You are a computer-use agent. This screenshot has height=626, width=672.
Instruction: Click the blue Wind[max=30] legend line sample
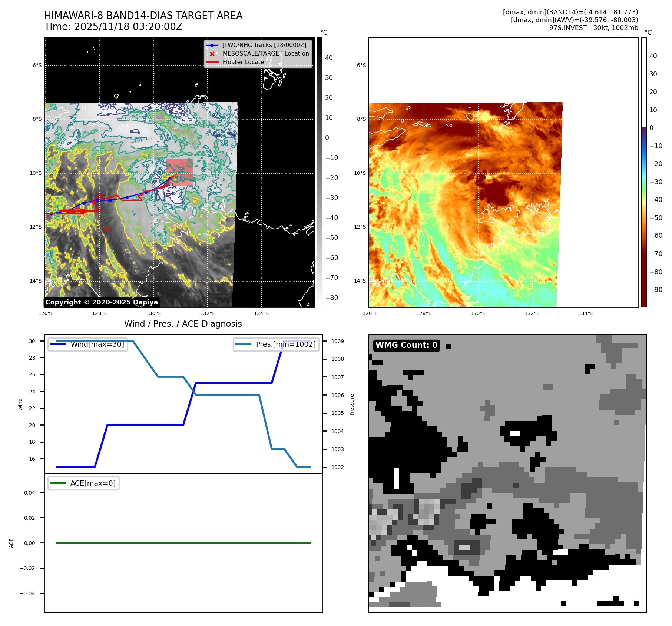(x=58, y=344)
